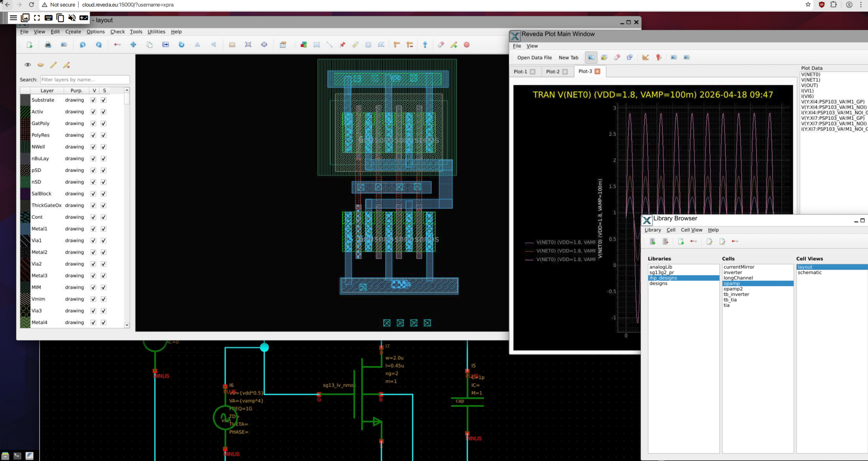Open the Cell View menu in Library Browser

click(691, 230)
